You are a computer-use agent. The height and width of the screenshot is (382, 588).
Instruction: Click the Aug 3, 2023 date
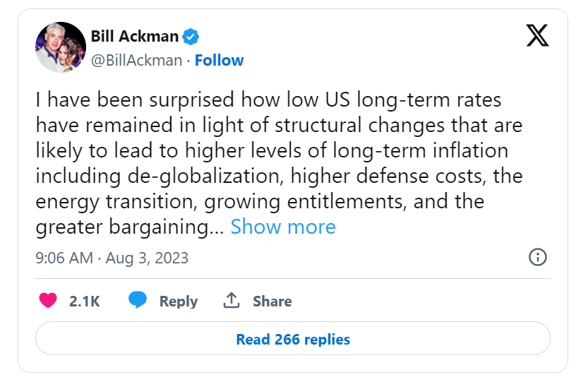pyautogui.click(x=147, y=258)
